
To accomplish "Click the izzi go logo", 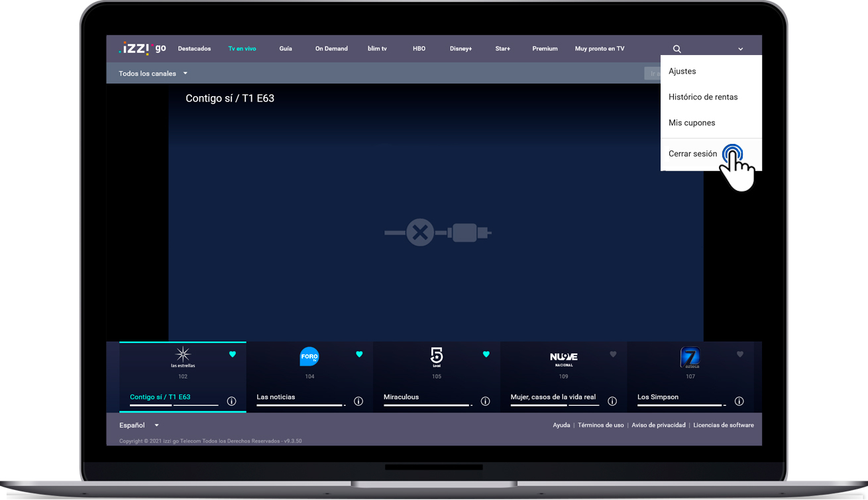I will point(142,48).
